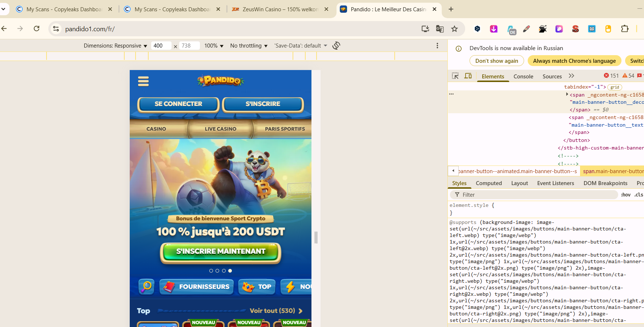Click the Styles Filter input
The image size is (644, 327).
coord(534,195)
